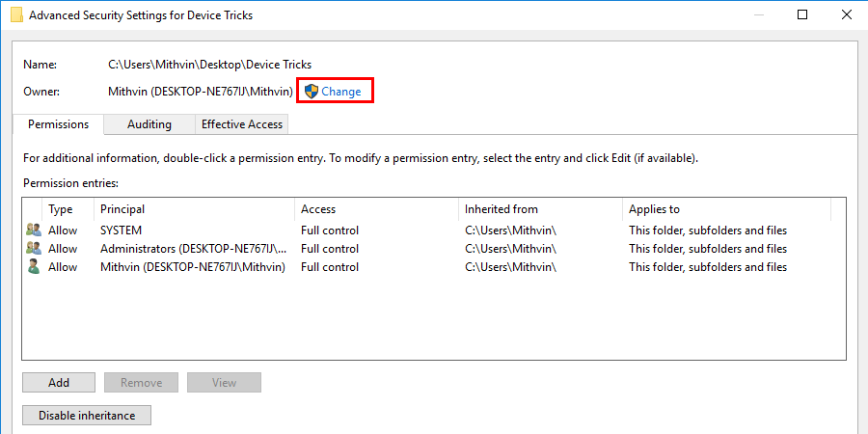This screenshot has height=434, width=868.
Task: Click C:\Users\Mithvin\ in the SYSTEM row
Action: [x=510, y=231]
